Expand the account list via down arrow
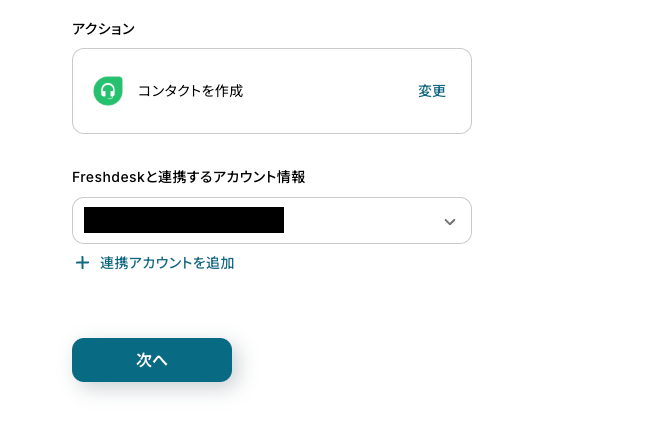Screen dimensions: 662x438 (449, 221)
